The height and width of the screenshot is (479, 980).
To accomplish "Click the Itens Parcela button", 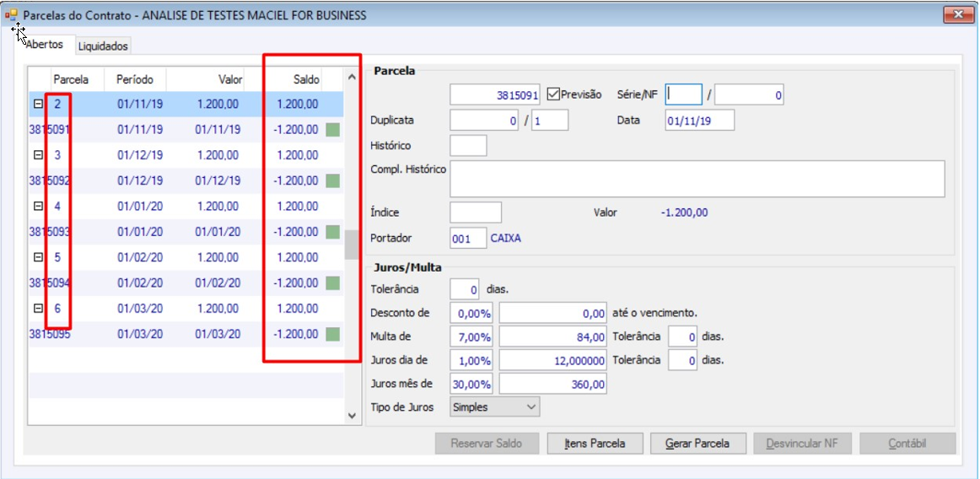I will pyautogui.click(x=595, y=444).
